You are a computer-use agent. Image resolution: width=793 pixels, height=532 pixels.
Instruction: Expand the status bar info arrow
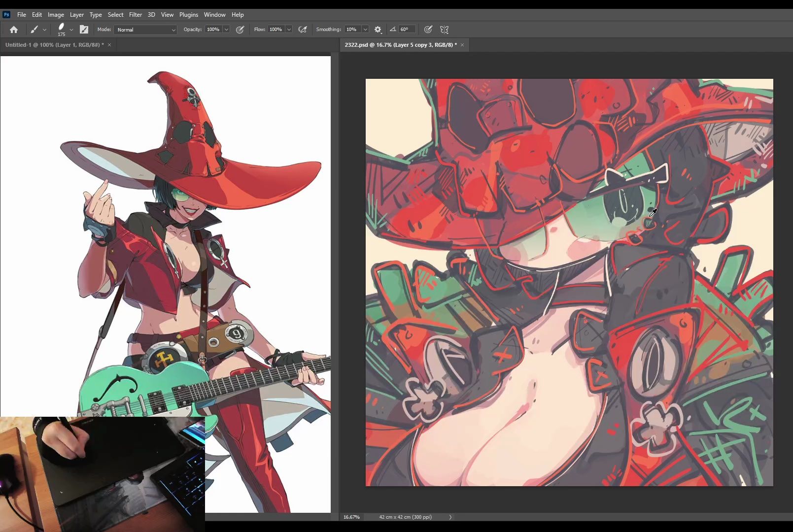click(450, 517)
